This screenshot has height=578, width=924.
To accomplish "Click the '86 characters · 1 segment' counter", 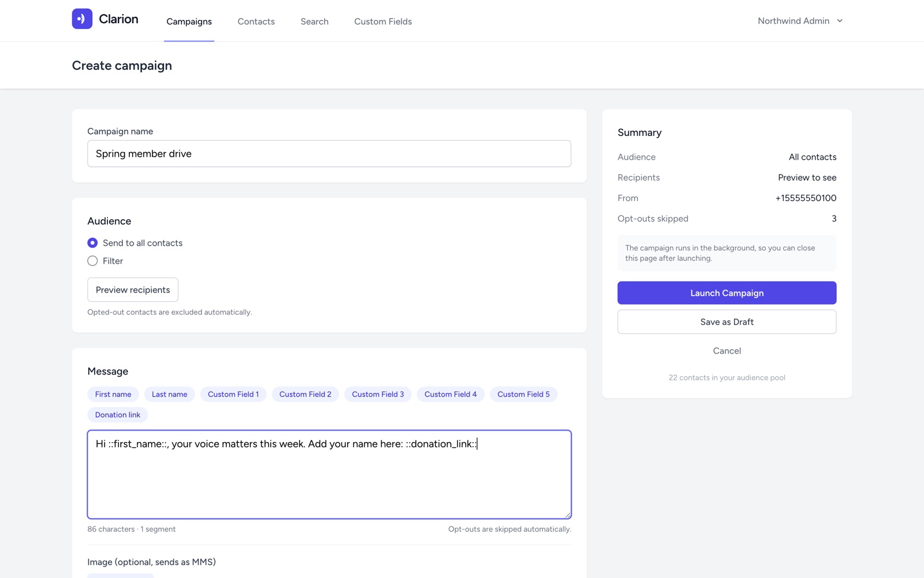I will click(132, 529).
